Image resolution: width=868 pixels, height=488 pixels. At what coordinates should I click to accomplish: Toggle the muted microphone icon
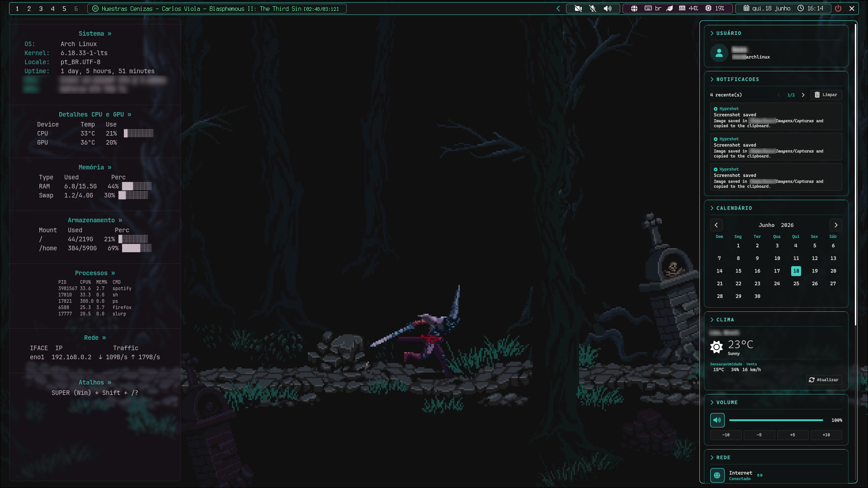(x=593, y=9)
